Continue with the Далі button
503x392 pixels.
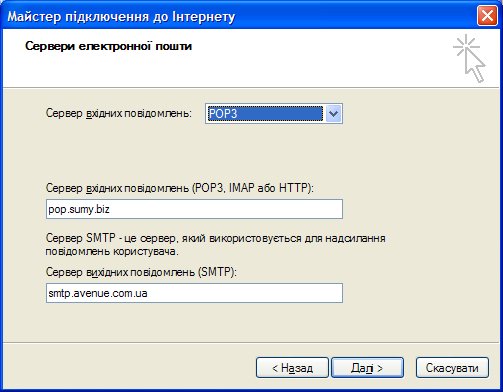click(x=367, y=368)
